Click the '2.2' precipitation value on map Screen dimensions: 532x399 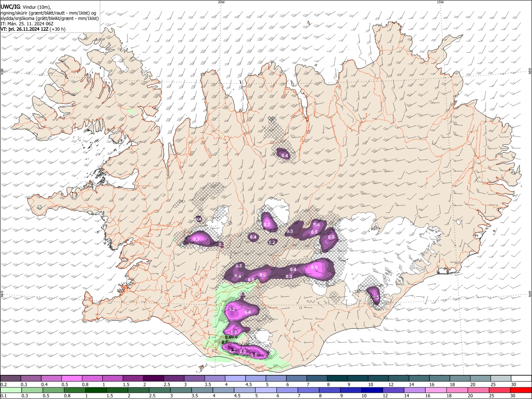pyautogui.click(x=232, y=350)
